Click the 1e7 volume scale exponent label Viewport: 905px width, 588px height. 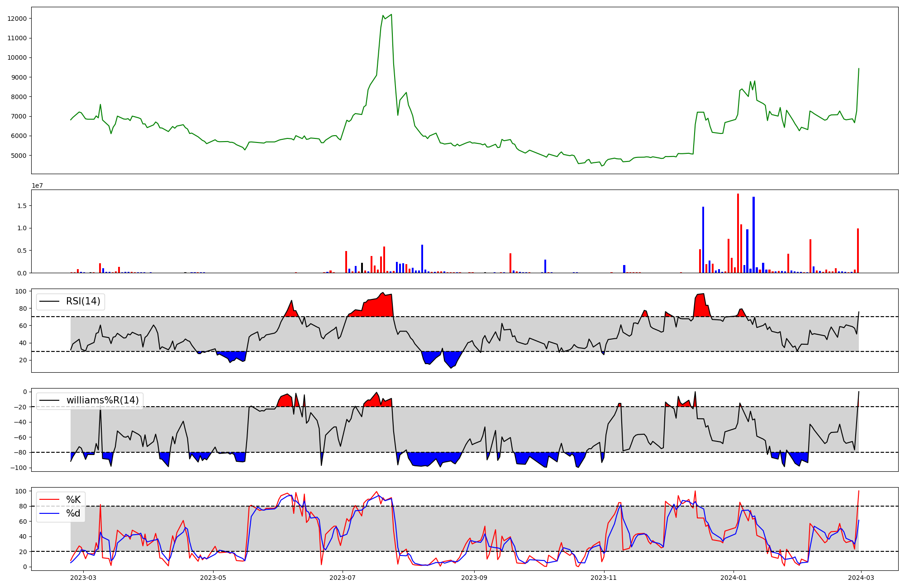point(37,185)
